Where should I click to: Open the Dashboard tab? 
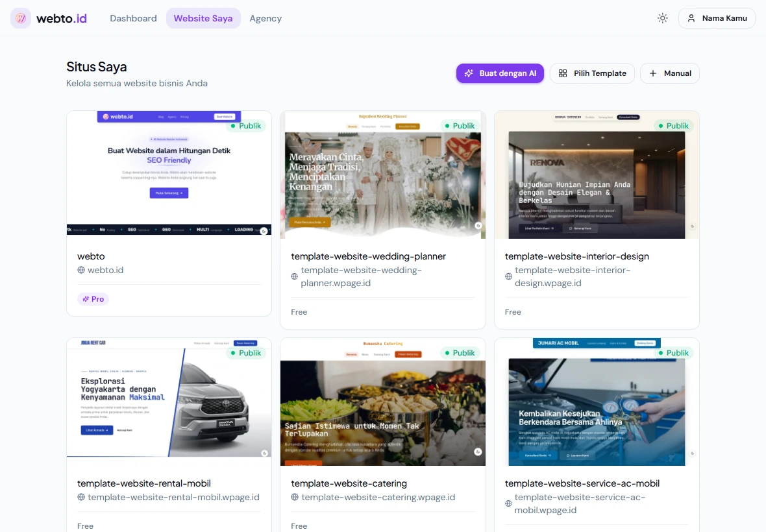pos(133,18)
